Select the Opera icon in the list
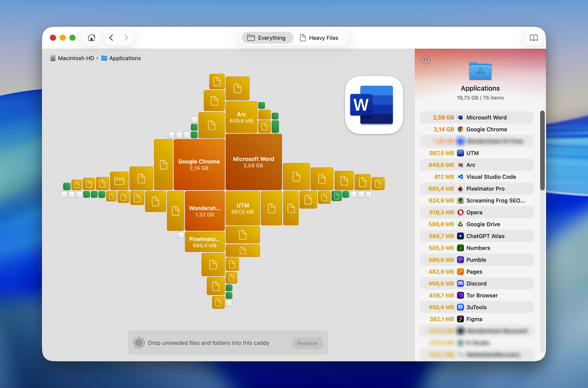This screenshot has height=388, width=588. pos(460,212)
